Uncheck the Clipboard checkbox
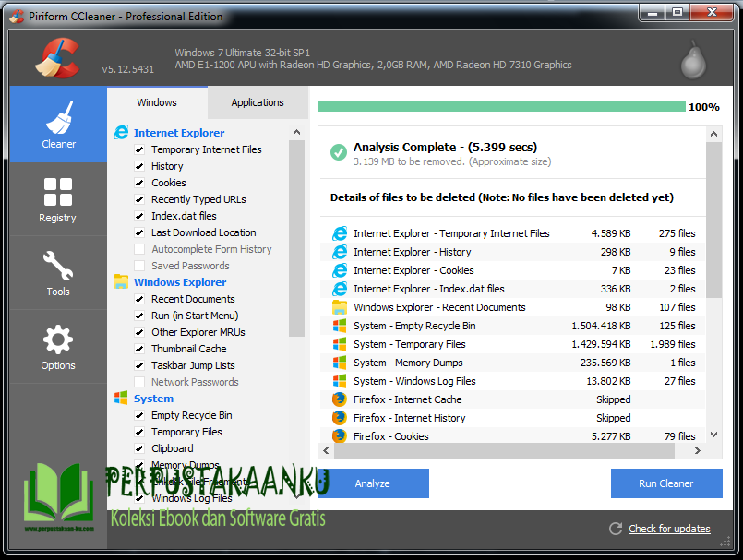The height and width of the screenshot is (560, 743). click(x=139, y=448)
